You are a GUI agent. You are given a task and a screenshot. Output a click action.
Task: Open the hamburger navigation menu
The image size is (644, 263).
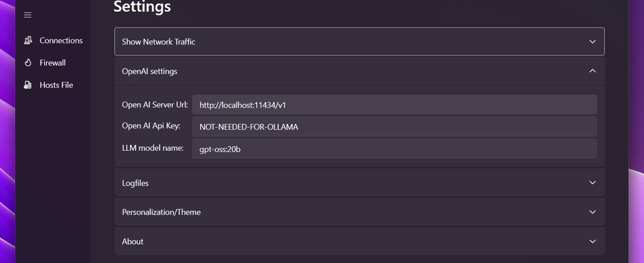pyautogui.click(x=28, y=15)
